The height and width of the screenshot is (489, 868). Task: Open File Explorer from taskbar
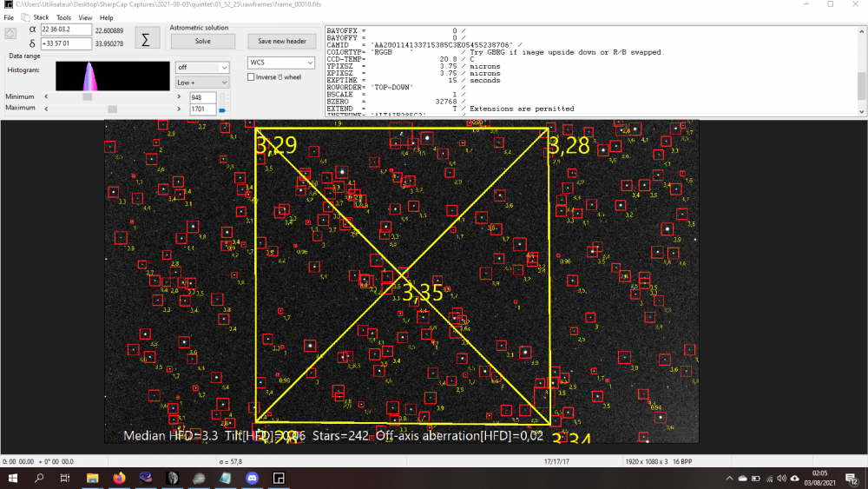92,478
